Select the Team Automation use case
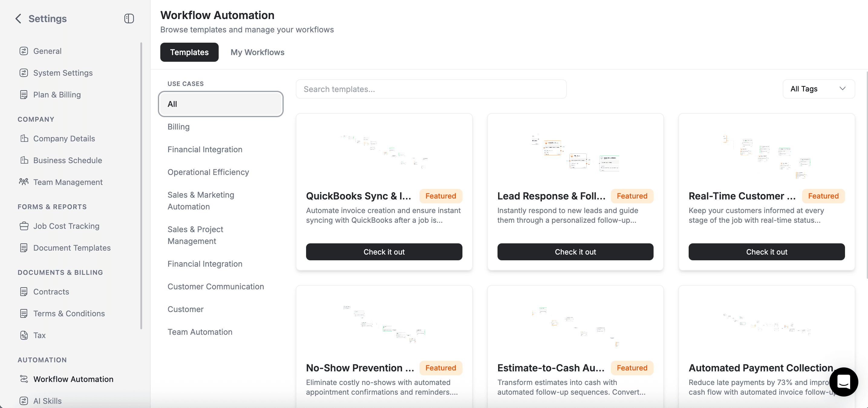868x408 pixels. coord(200,331)
